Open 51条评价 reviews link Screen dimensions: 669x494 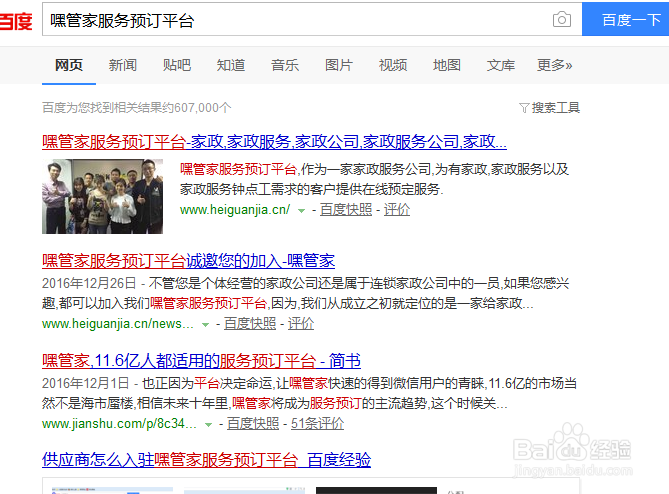tap(317, 424)
